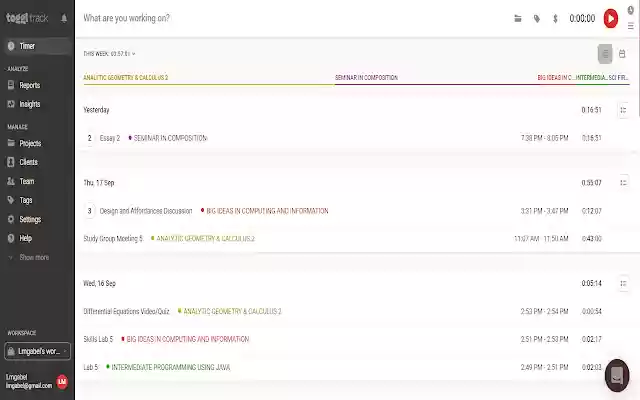Click the 2:51 PM - 2:53 PM time range
Screen dimensions: 640x400
click(x=544, y=339)
